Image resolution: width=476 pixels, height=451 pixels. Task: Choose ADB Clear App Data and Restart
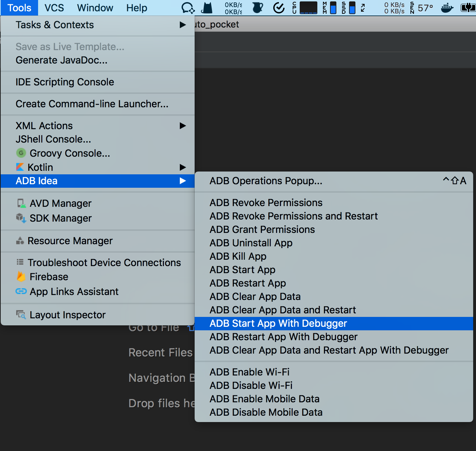pyautogui.click(x=282, y=310)
